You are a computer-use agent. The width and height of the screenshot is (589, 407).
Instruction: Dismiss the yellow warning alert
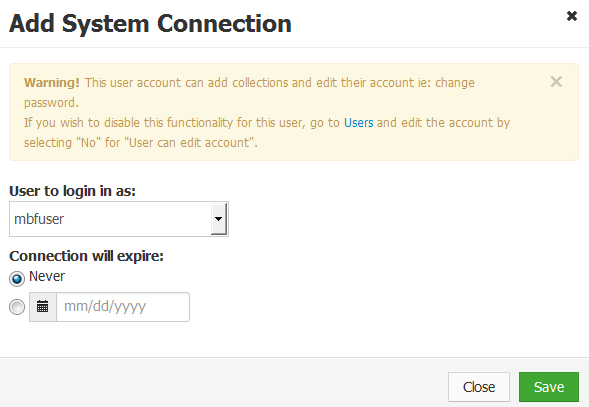[x=556, y=82]
